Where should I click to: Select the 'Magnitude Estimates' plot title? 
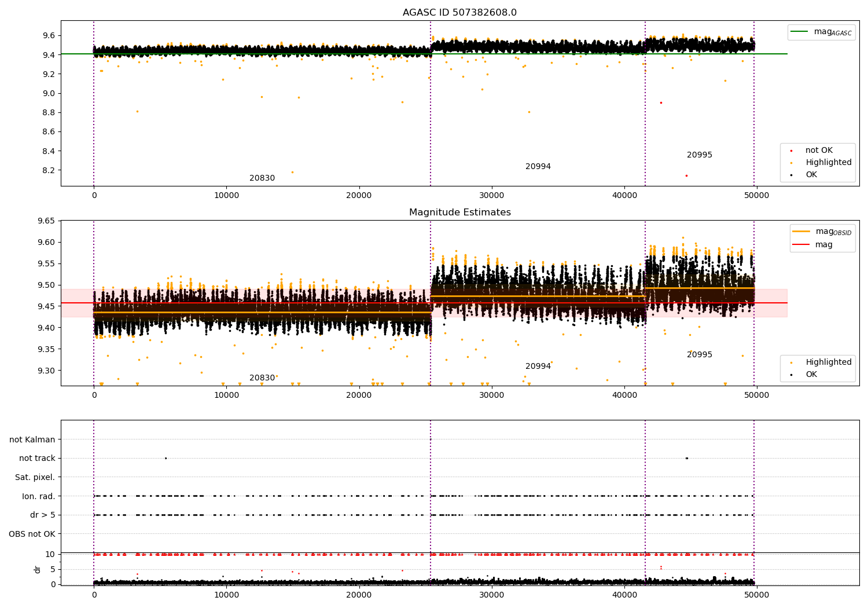coord(459,213)
